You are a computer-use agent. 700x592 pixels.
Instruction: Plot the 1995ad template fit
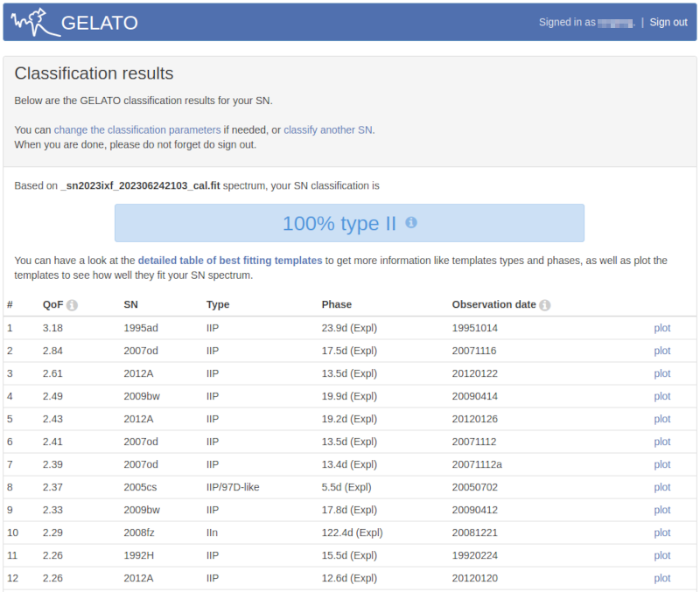pos(662,328)
